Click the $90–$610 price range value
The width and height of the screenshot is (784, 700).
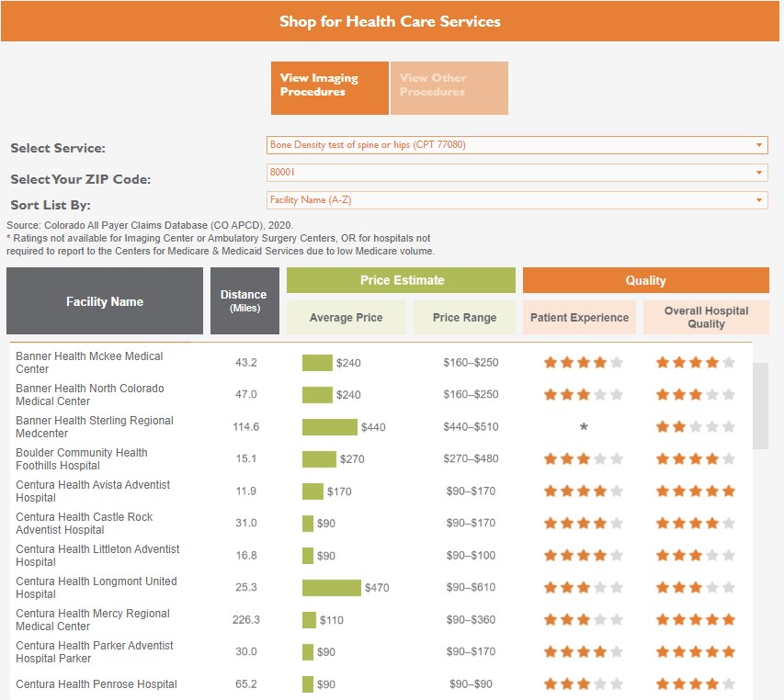pyautogui.click(x=471, y=587)
